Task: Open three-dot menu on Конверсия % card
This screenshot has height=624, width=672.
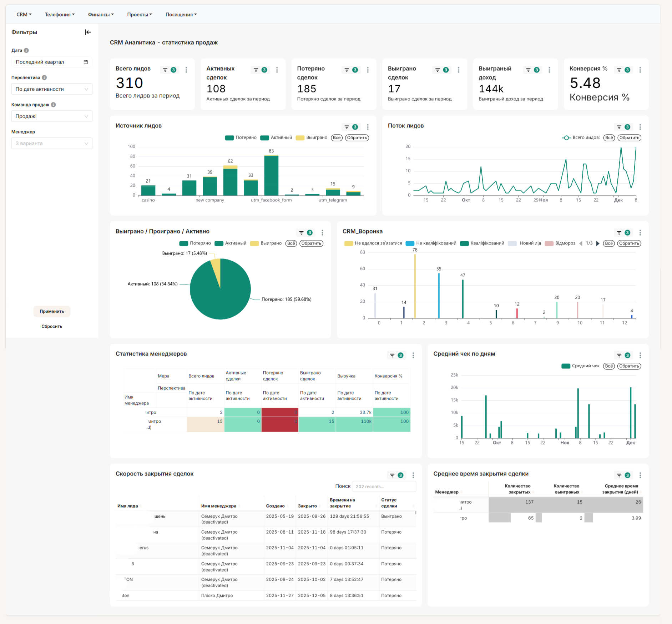Action: (x=640, y=70)
